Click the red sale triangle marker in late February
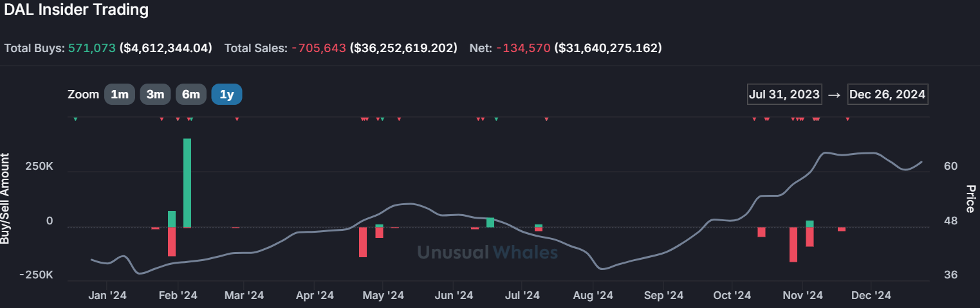This screenshot has width=980, height=308. pyautogui.click(x=237, y=118)
